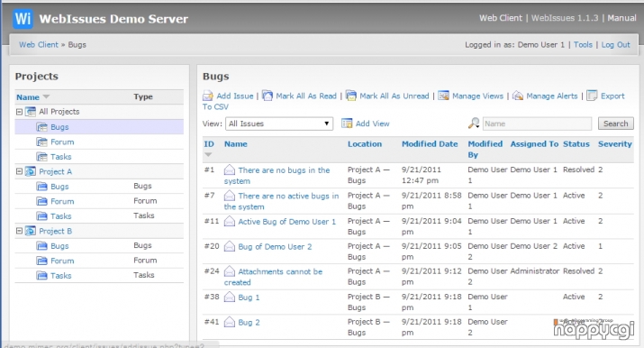
Task: Select Forum under Project B in tree
Action: pos(62,261)
